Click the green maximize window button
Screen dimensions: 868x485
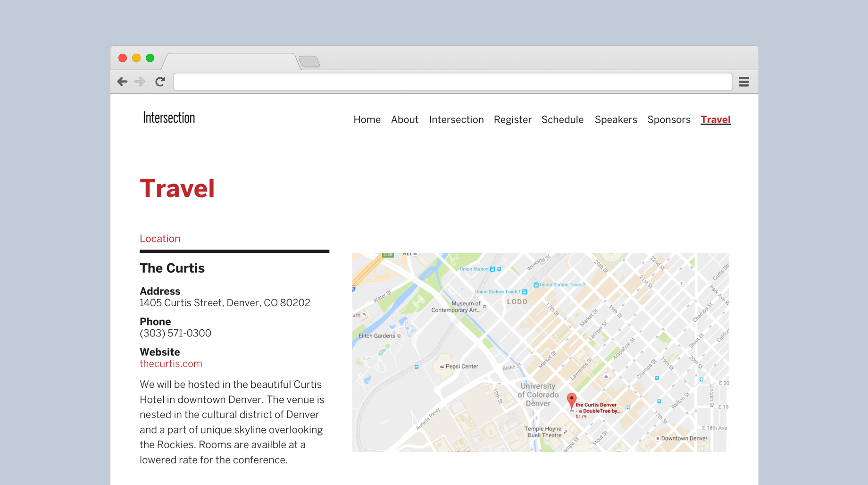click(x=150, y=58)
